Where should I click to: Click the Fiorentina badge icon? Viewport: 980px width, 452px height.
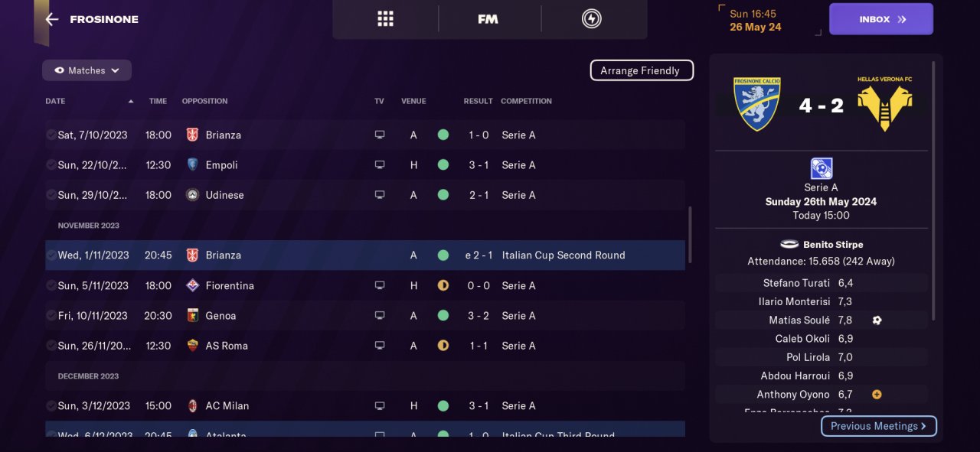click(x=192, y=286)
